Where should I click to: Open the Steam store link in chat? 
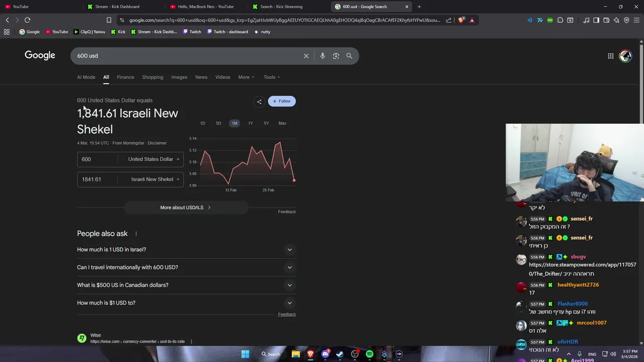pos(583,269)
